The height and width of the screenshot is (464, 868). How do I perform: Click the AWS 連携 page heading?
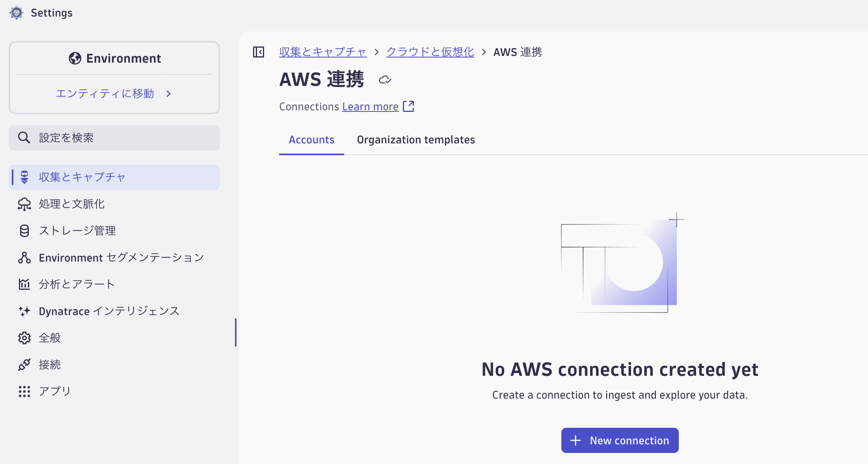click(x=322, y=80)
